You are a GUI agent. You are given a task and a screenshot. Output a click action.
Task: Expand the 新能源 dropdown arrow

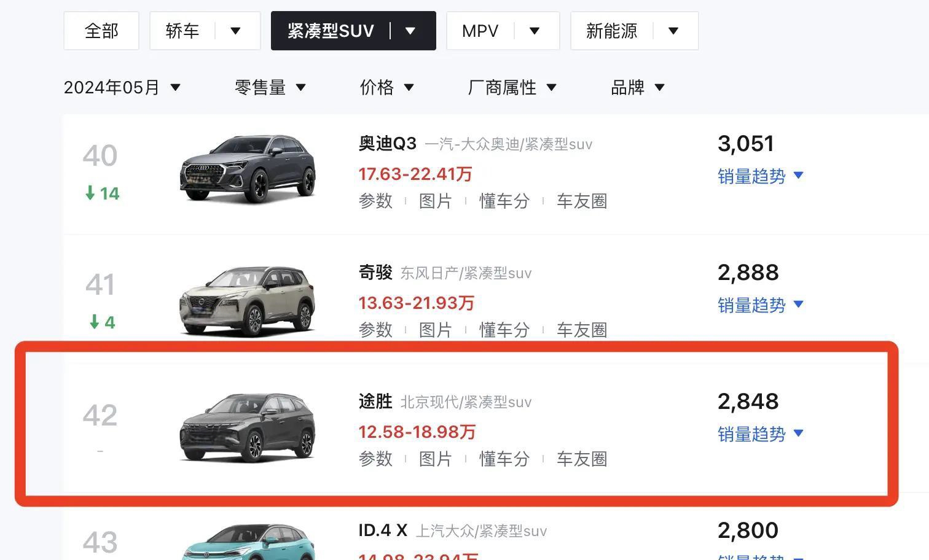pos(673,31)
